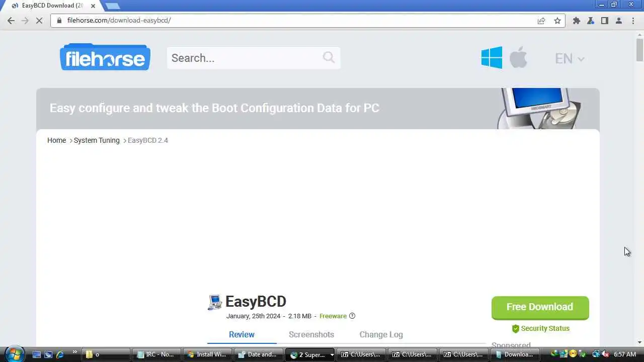This screenshot has width=644, height=362.
Task: Click the share page icon in address bar
Action: coord(541,21)
